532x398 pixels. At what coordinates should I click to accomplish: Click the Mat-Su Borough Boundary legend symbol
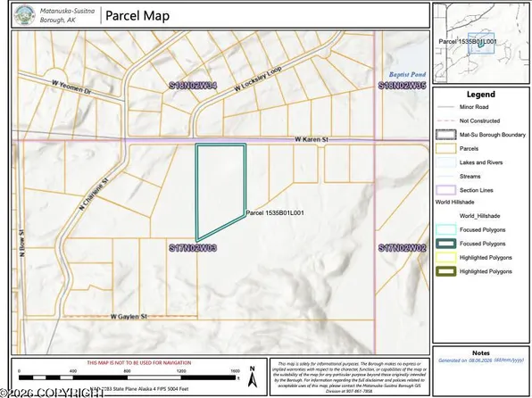click(445, 135)
